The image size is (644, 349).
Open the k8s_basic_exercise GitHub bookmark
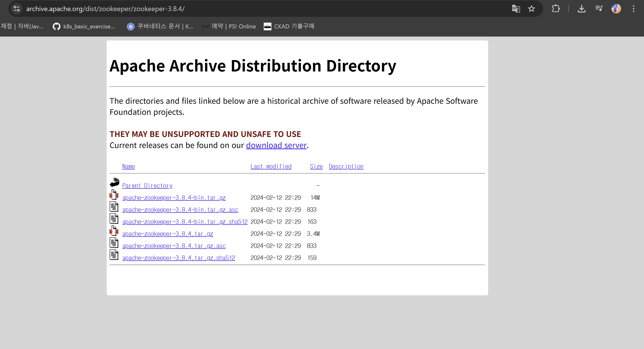[84, 26]
